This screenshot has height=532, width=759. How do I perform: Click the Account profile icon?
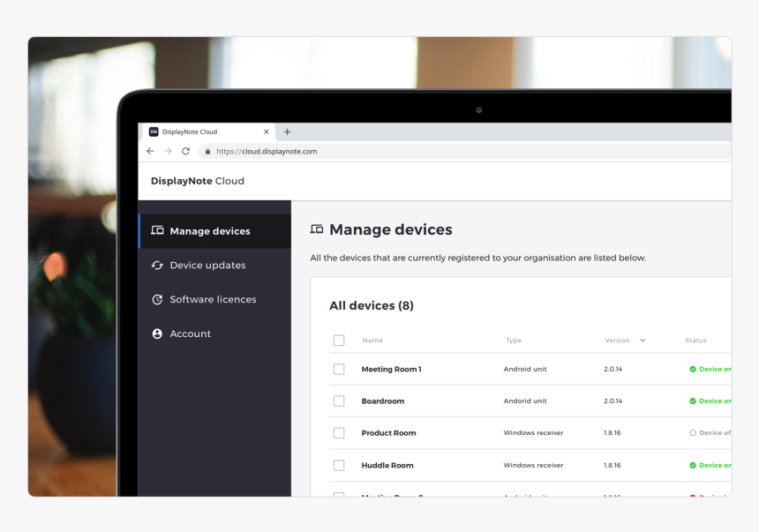tap(157, 333)
